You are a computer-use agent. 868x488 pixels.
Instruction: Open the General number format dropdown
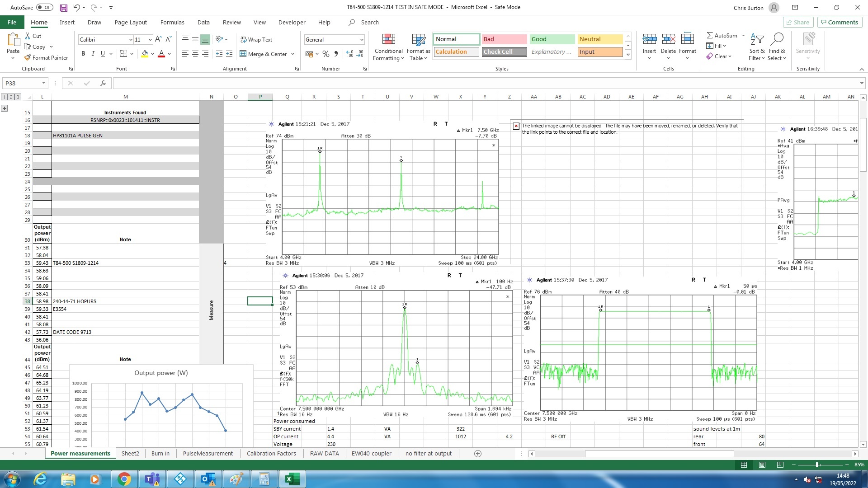tap(362, 40)
